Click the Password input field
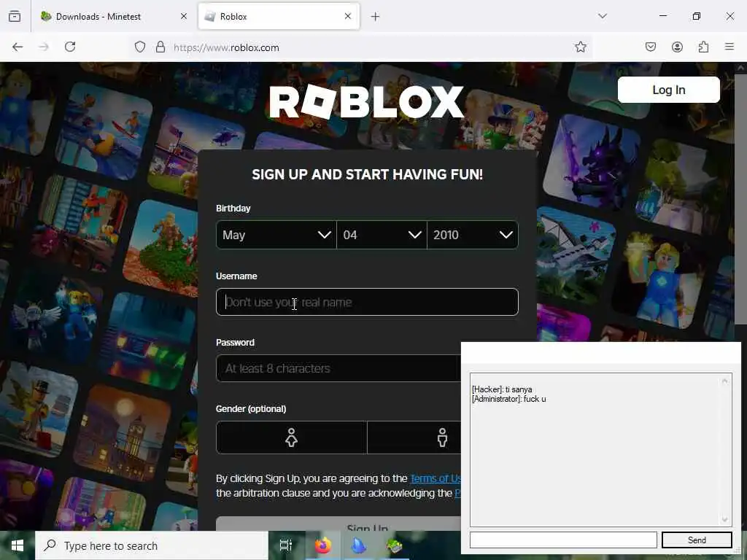Screen dimensions: 747x560 click(338, 368)
